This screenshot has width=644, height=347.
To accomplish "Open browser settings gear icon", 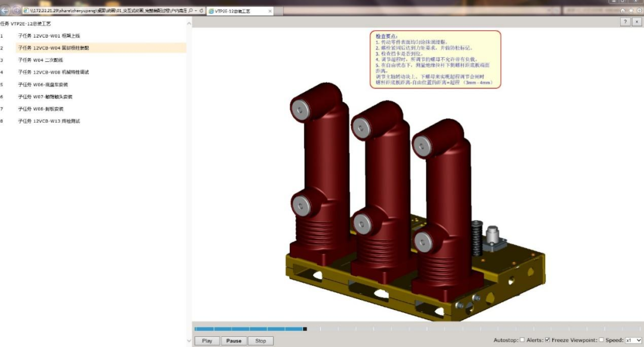I will coord(638,11).
